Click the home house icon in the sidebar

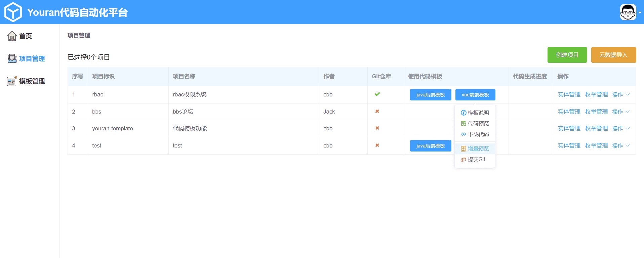(12, 36)
